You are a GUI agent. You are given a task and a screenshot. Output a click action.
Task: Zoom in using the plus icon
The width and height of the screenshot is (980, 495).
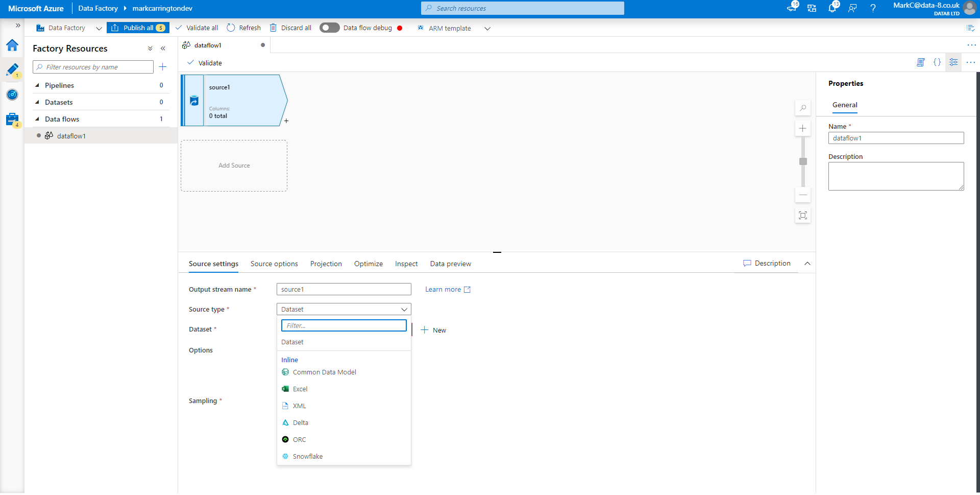point(803,128)
